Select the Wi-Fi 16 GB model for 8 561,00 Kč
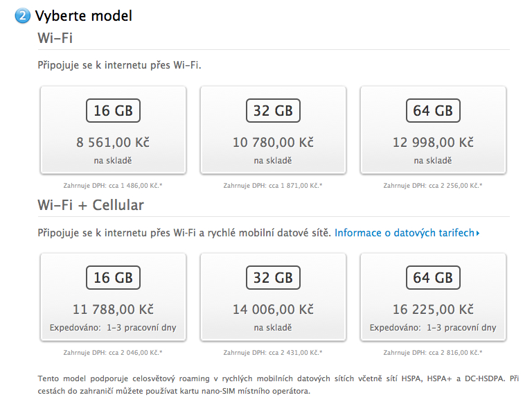This screenshot has width=532, height=402. [x=113, y=130]
